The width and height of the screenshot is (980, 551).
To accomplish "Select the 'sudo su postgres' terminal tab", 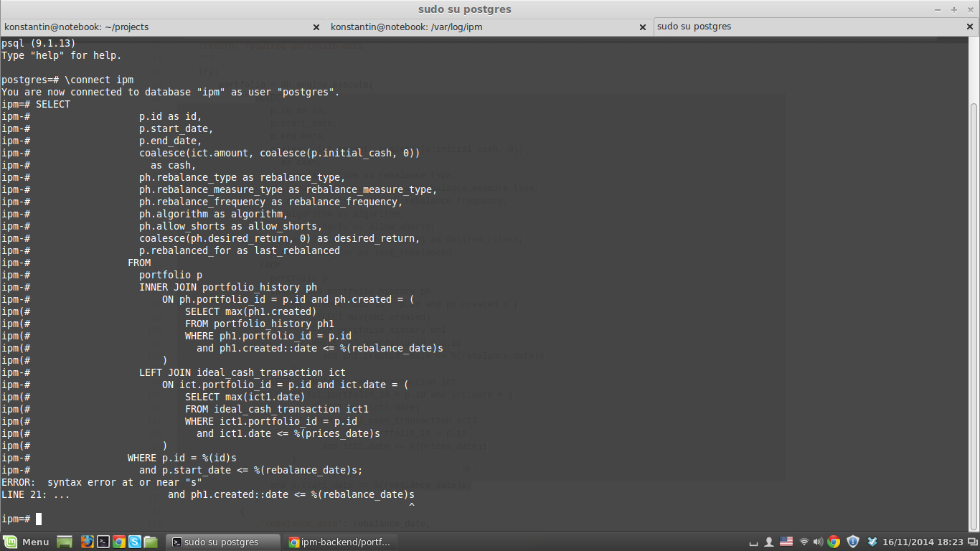I will (x=815, y=27).
